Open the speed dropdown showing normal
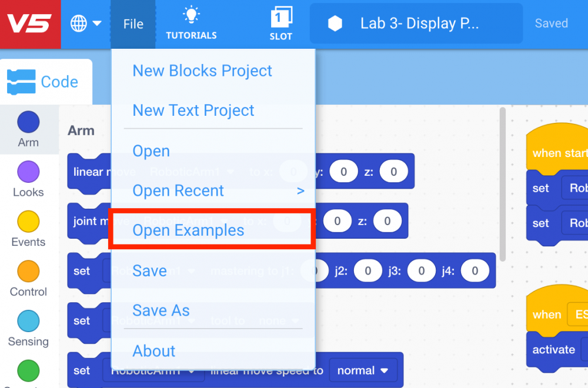This screenshot has height=388, width=588. click(364, 370)
